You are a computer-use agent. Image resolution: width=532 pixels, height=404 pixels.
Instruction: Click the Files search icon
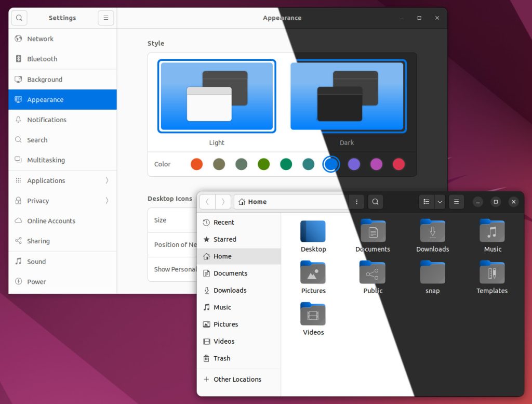coord(375,202)
